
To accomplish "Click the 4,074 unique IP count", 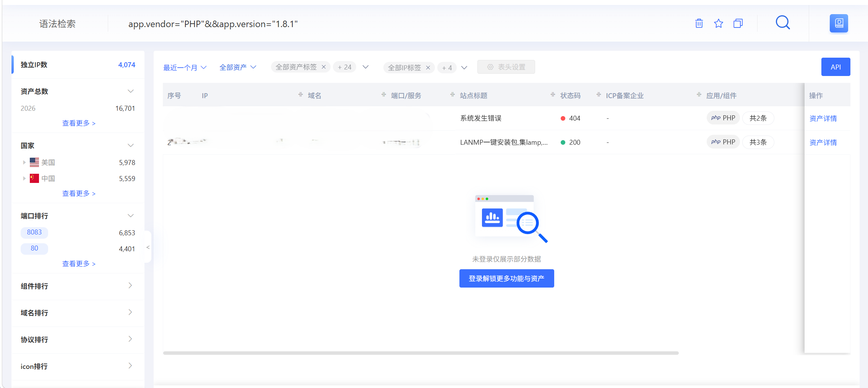I will pos(127,65).
